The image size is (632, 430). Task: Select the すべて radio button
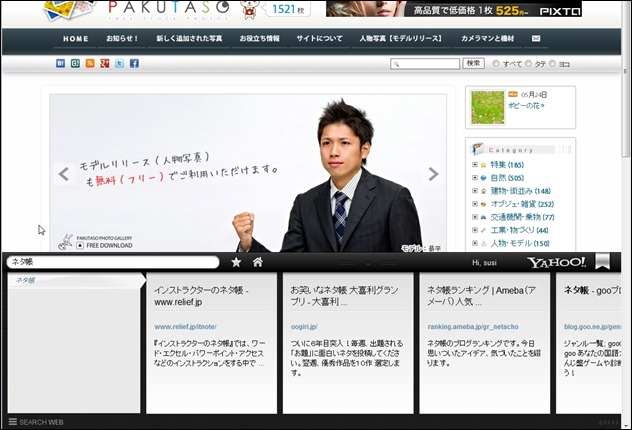pos(496,64)
